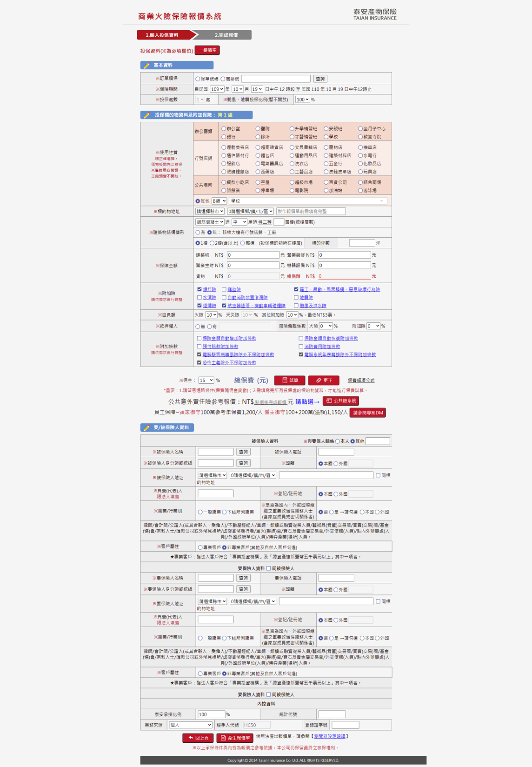Check the 消防費用附加條款 checkbox
Viewport: 532px width, 767px height.
tap(301, 347)
